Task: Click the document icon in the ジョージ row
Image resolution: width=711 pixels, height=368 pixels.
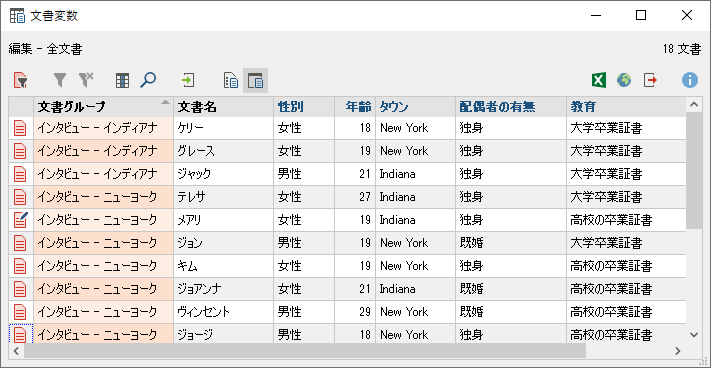Action: coord(20,335)
